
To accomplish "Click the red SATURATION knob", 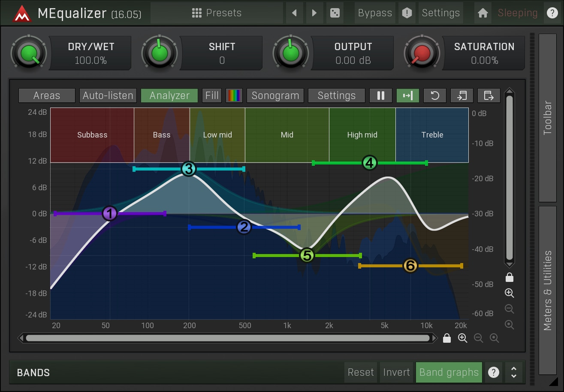I will [422, 54].
